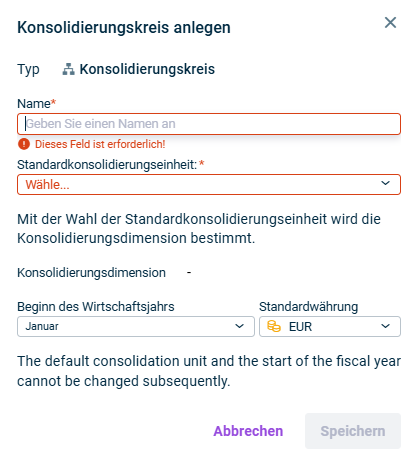Screen dimensions: 419x466
Task: Click the dialog title Konsolidierungskreis anlegen
Action: [124, 28]
